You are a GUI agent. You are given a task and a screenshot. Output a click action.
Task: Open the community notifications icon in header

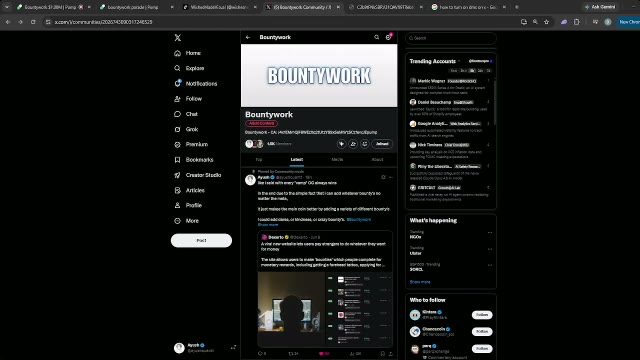point(389,37)
